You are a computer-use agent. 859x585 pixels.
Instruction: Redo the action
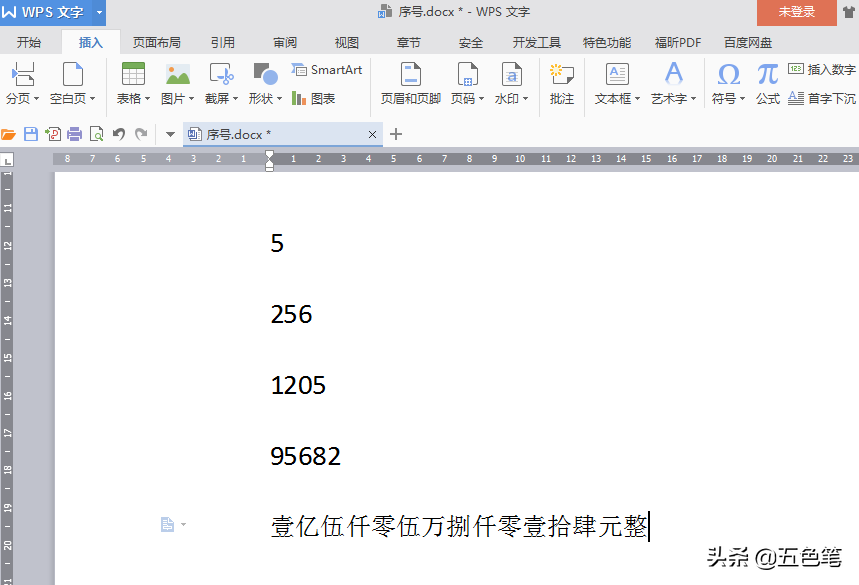click(141, 134)
